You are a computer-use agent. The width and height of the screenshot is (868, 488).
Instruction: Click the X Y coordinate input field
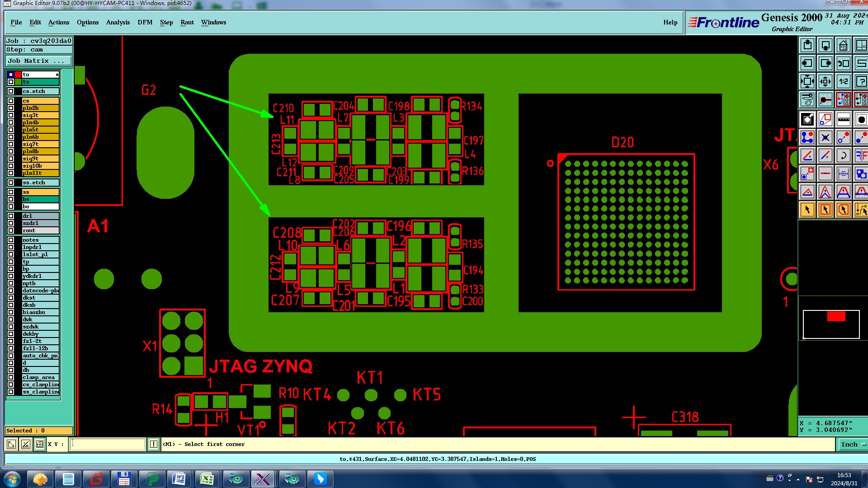(108, 444)
